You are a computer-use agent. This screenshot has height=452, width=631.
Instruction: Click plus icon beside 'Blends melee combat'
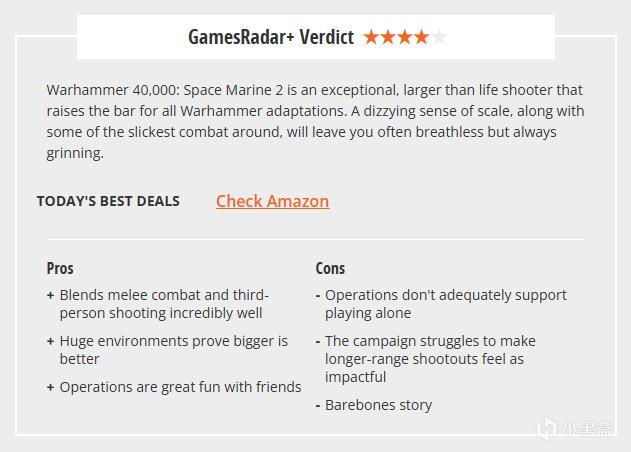[50, 296]
